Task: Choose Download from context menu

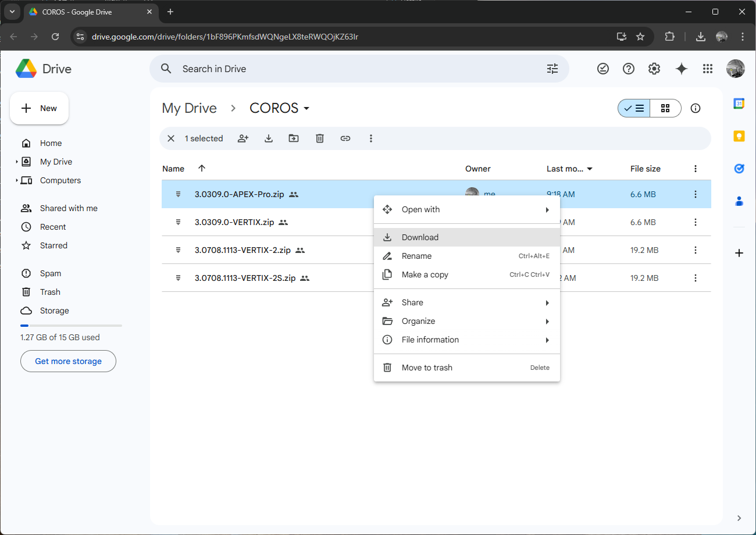Action: point(466,237)
